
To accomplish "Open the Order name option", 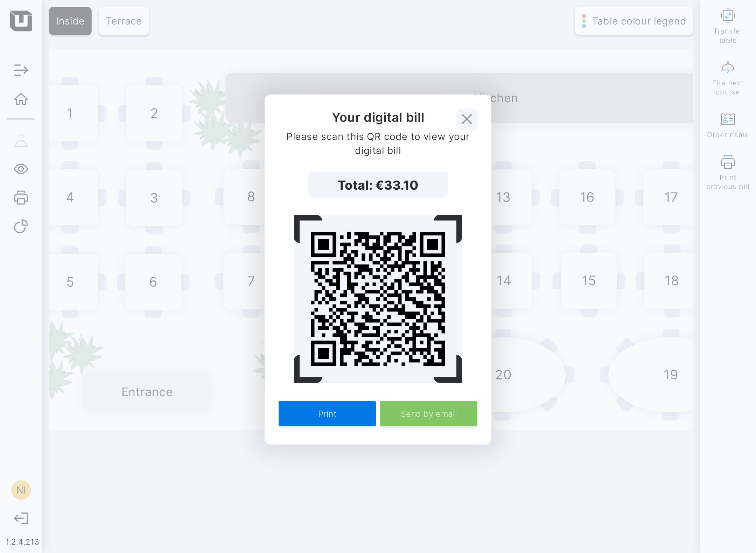I will pyautogui.click(x=728, y=126).
